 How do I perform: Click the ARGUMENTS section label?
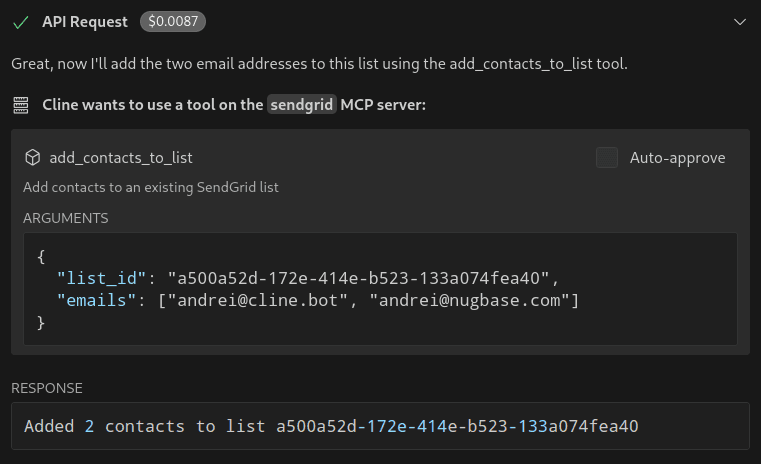pyautogui.click(x=66, y=218)
